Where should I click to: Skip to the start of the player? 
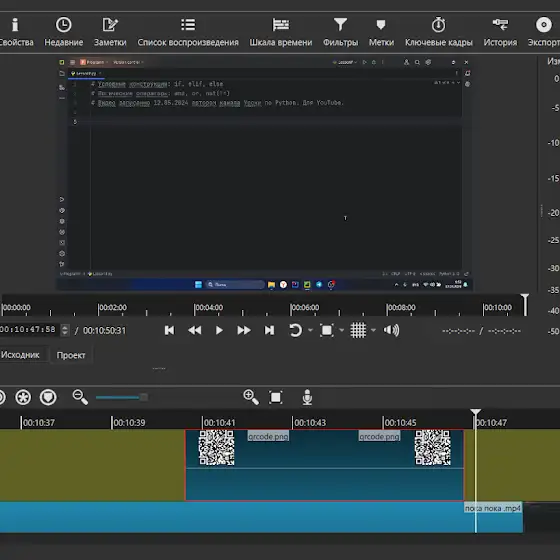(170, 330)
